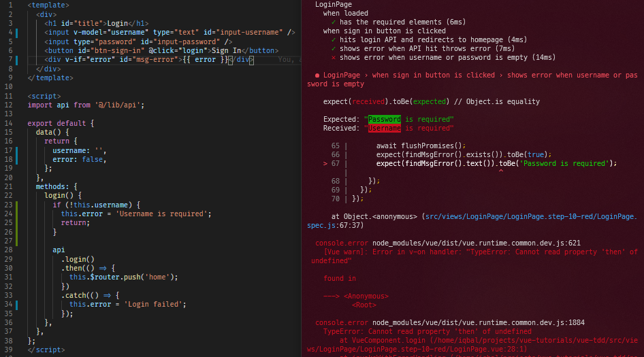The image size is (644, 357).
Task: Click the username: '' property line
Action: [79, 150]
